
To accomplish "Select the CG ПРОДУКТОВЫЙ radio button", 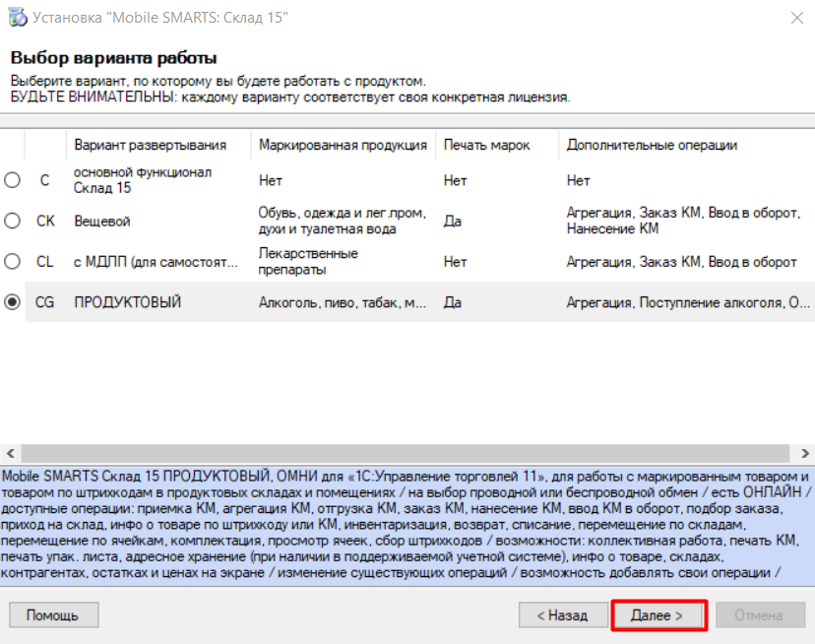I will click(12, 303).
